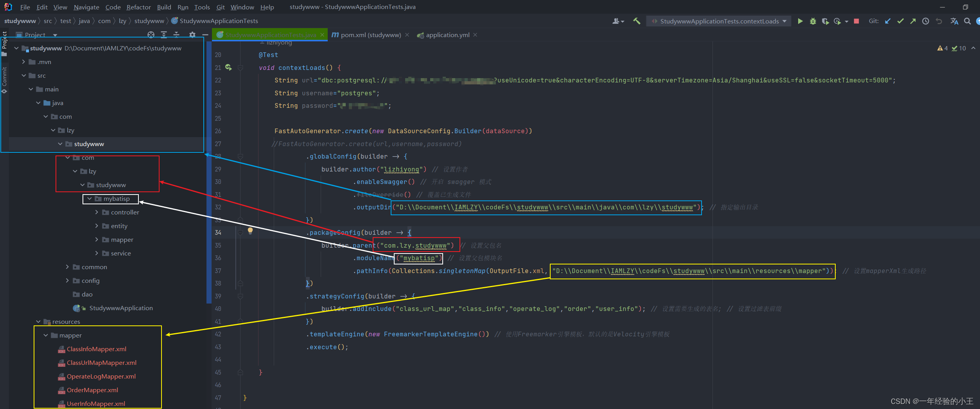Expand the .mvn folder
Viewport: 980px width, 409px height.
click(x=23, y=62)
